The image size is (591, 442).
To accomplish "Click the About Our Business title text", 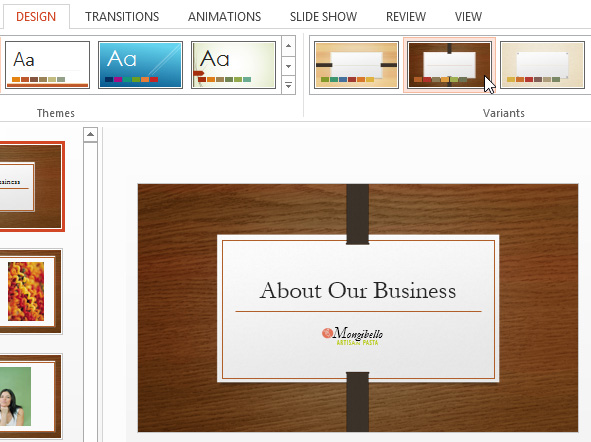I will 358,291.
